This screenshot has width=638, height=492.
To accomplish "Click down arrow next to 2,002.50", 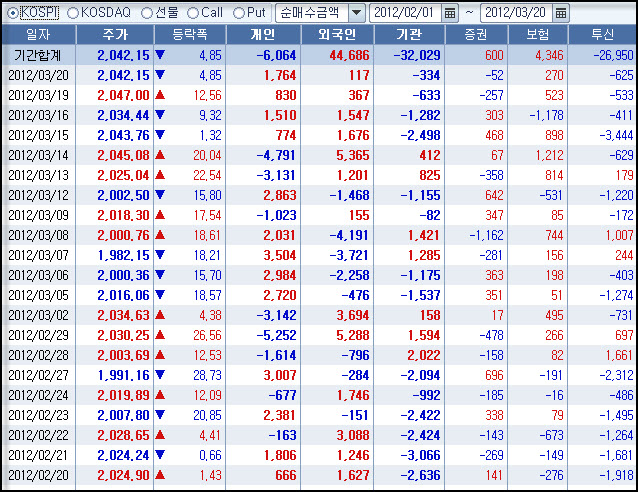I will click(160, 195).
